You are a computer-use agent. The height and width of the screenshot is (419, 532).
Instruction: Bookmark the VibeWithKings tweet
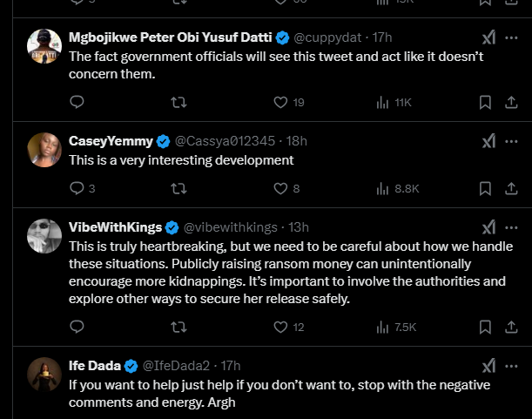tap(486, 328)
